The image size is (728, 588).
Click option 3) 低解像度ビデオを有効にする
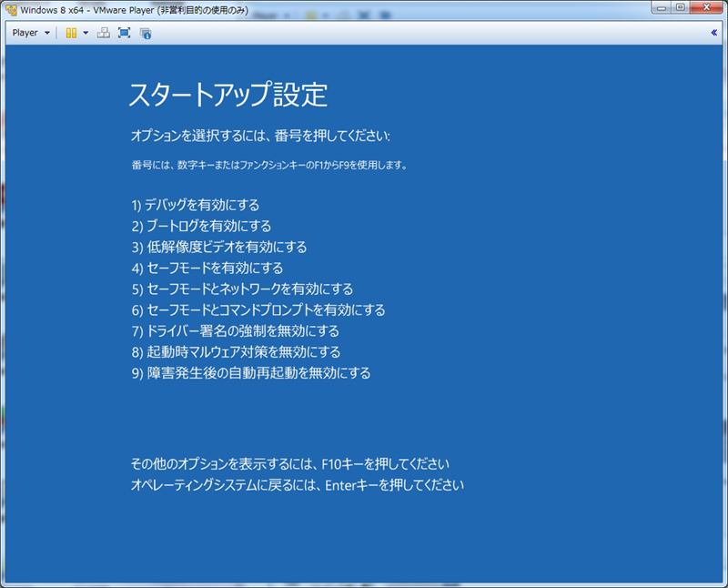coord(219,247)
